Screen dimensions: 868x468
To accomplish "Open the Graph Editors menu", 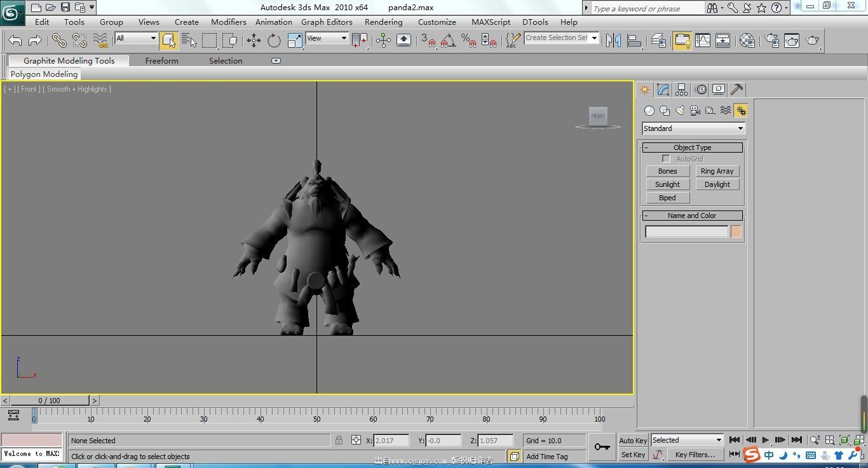I will [x=327, y=22].
